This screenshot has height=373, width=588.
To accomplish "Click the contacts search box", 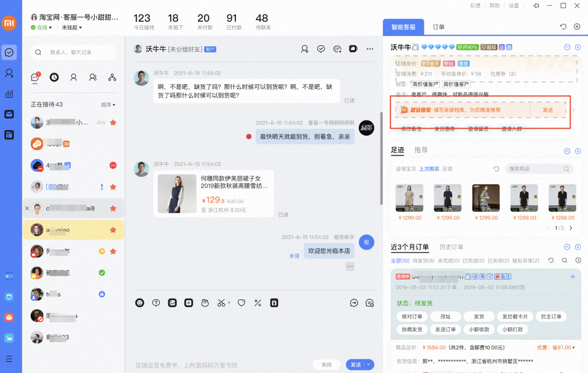I will tap(73, 52).
